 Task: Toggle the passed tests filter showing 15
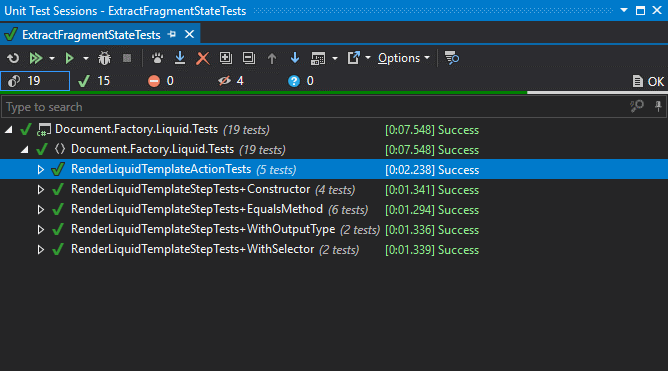point(95,81)
